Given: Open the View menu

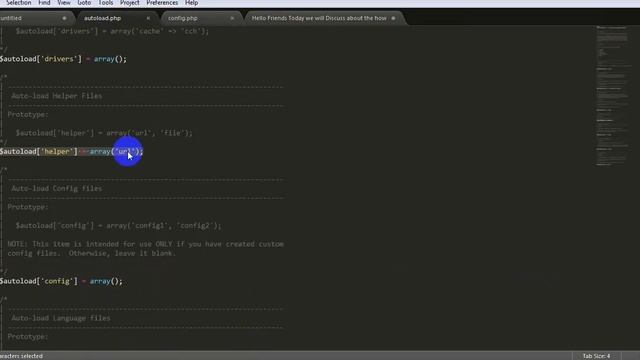Looking at the screenshot, I should click(x=64, y=3).
